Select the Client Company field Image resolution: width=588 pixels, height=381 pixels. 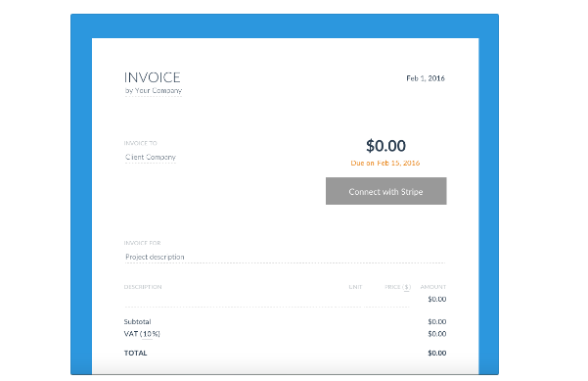[x=151, y=158]
